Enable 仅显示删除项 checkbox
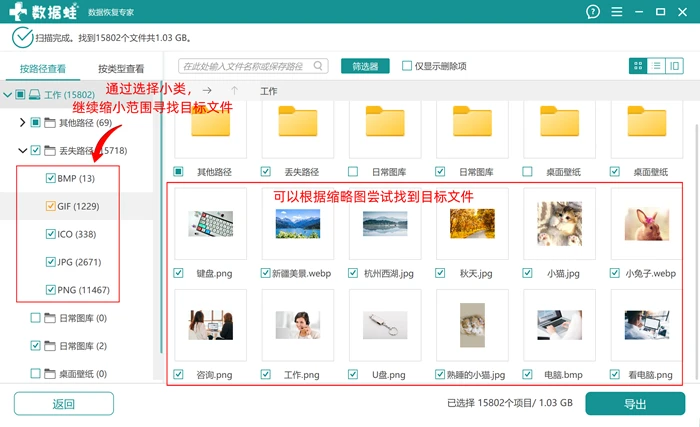Viewport: 700px width, 427px height. click(x=407, y=66)
